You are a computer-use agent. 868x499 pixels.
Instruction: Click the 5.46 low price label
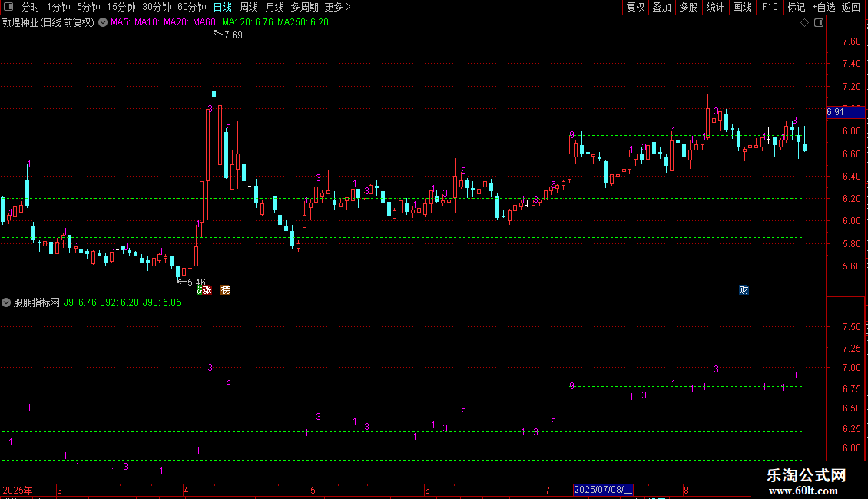click(x=197, y=283)
